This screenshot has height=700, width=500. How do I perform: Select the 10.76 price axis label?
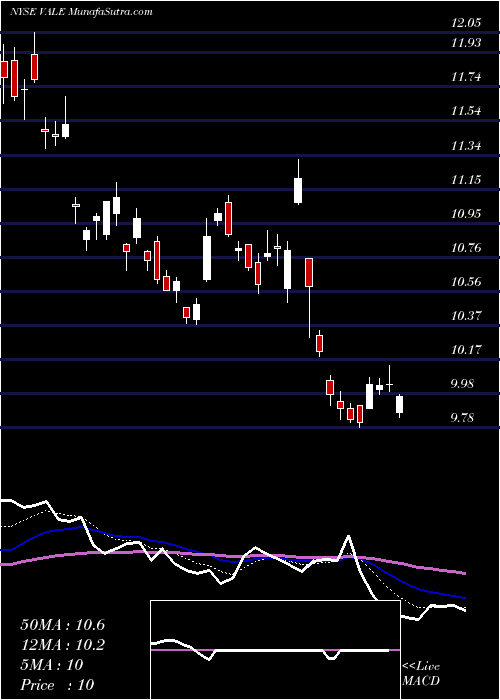(x=466, y=248)
